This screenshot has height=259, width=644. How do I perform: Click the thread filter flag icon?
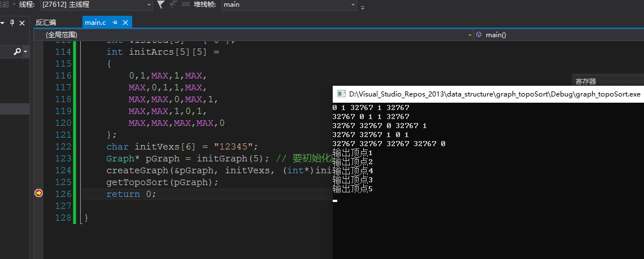click(161, 5)
